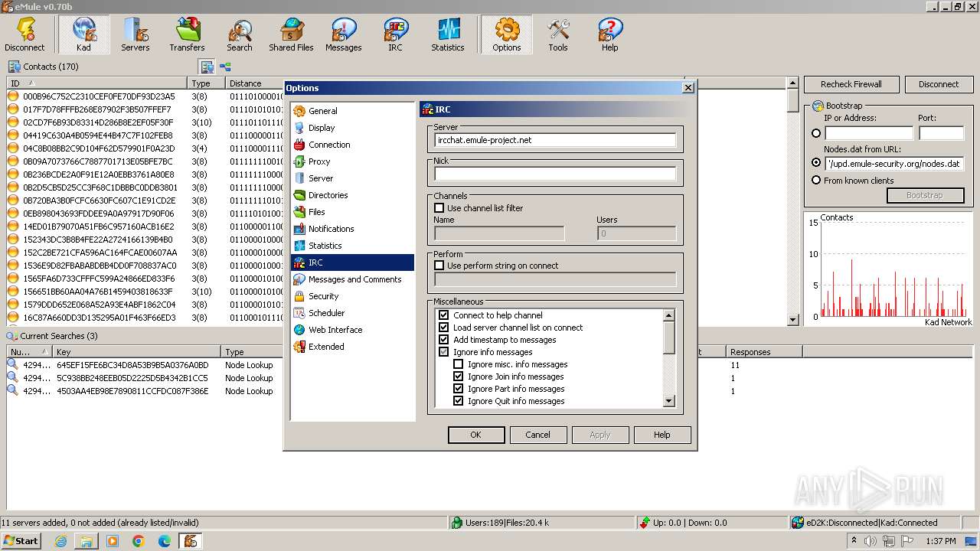Image resolution: width=980 pixels, height=551 pixels.
Task: Click the IRC Nick input field
Action: (x=555, y=174)
